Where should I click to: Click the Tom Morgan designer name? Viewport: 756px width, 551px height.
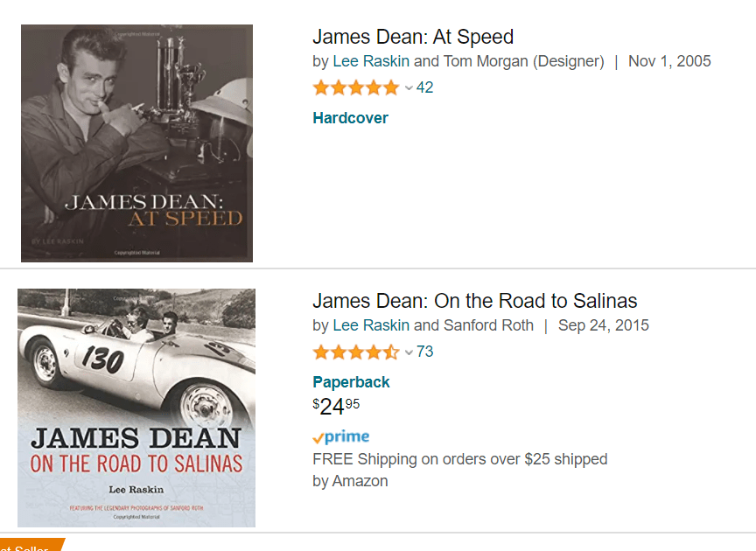(486, 61)
